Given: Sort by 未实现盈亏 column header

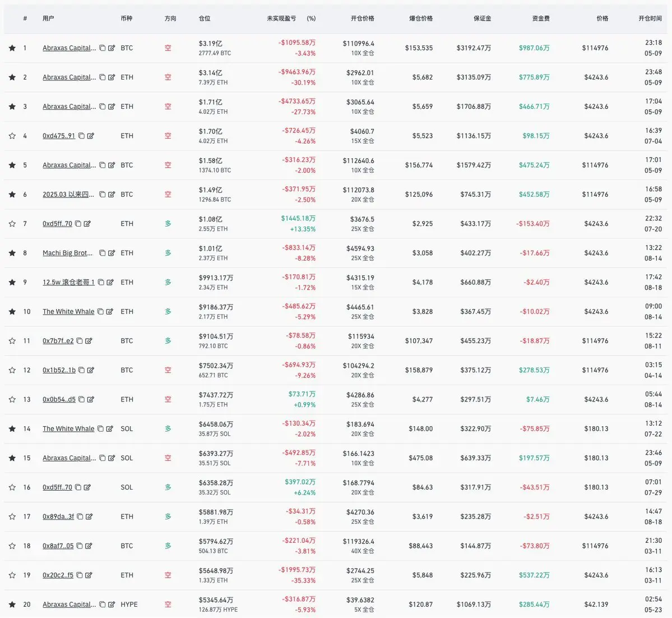Looking at the screenshot, I should point(281,19).
